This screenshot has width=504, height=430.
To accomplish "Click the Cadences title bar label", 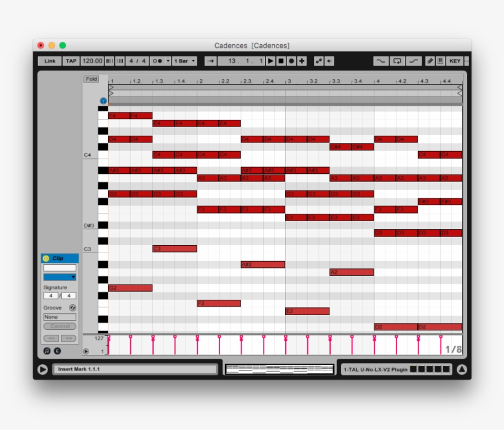I will coord(252,45).
